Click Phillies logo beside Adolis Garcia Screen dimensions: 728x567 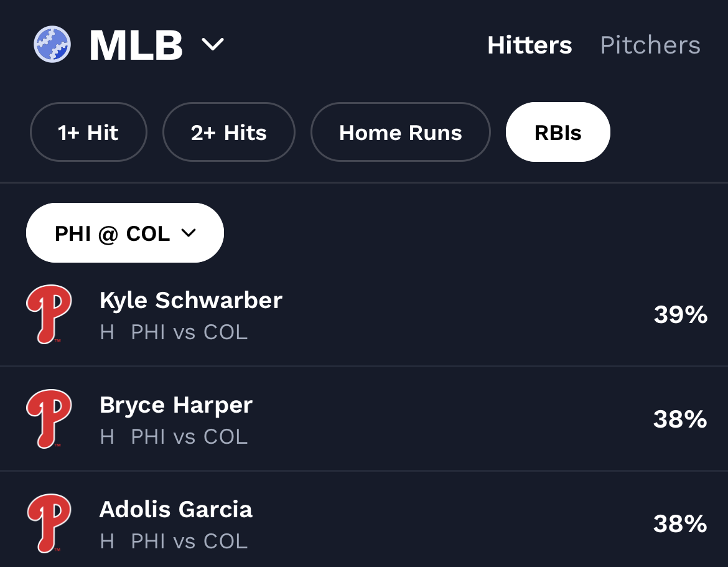point(49,523)
